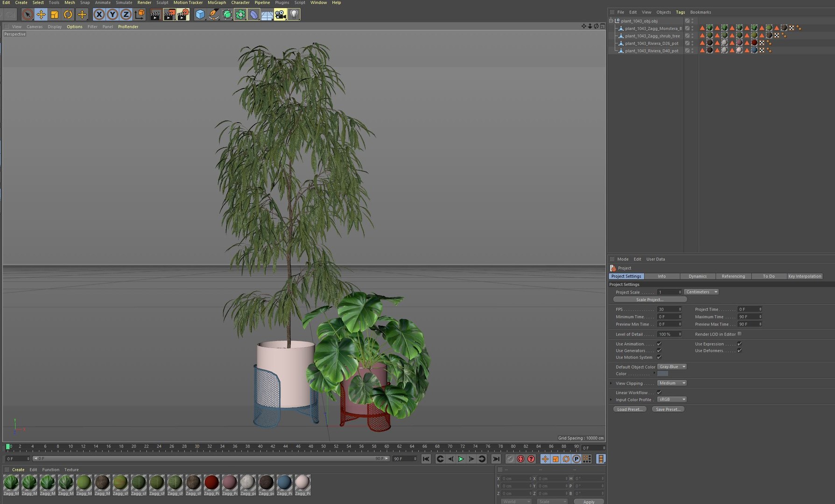Click the Scale Project... button
Viewport: 835px width, 504px height.
pos(650,300)
